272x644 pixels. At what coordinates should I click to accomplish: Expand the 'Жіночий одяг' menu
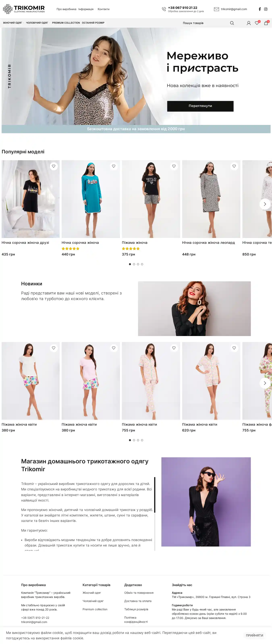[x=13, y=23]
